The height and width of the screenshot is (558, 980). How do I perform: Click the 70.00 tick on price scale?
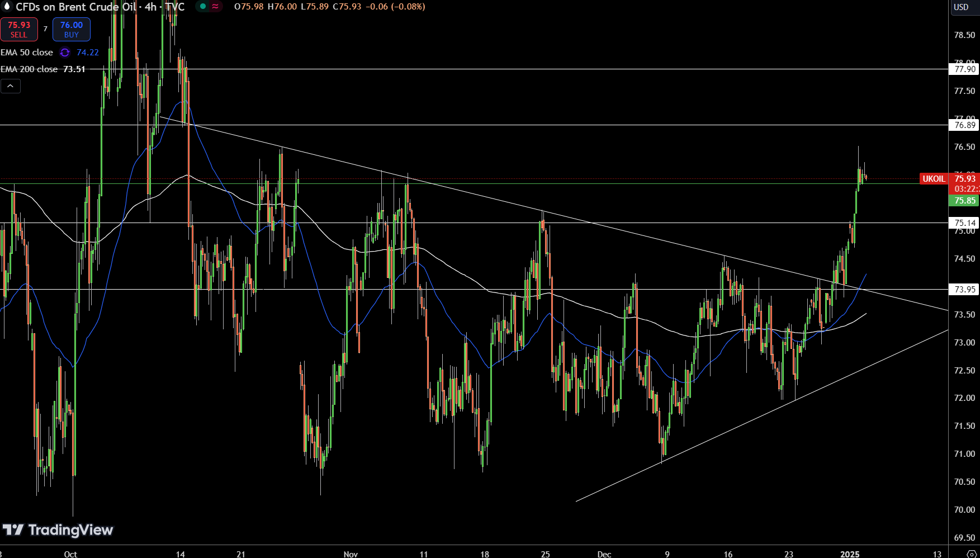[x=964, y=510]
